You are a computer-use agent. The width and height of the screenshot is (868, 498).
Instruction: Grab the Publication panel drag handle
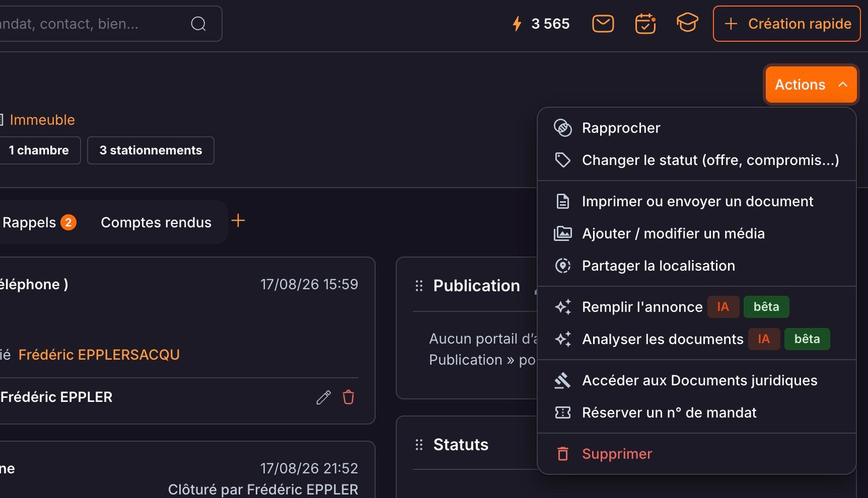pyautogui.click(x=419, y=286)
